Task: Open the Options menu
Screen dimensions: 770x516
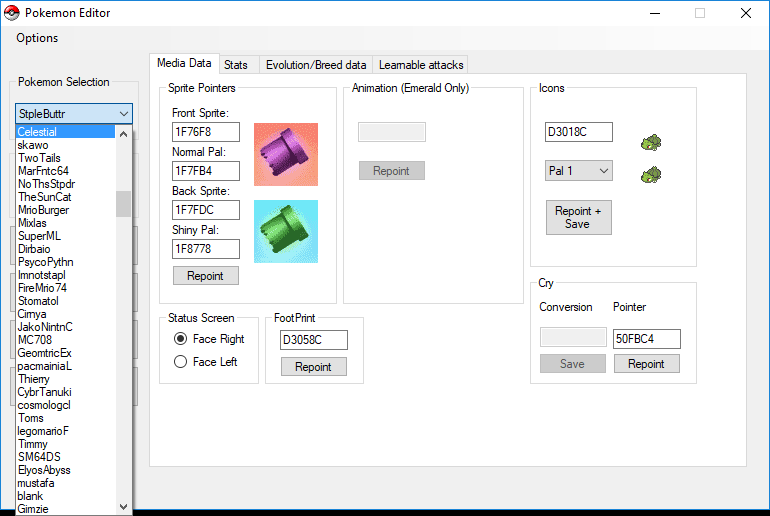Action: click(37, 38)
